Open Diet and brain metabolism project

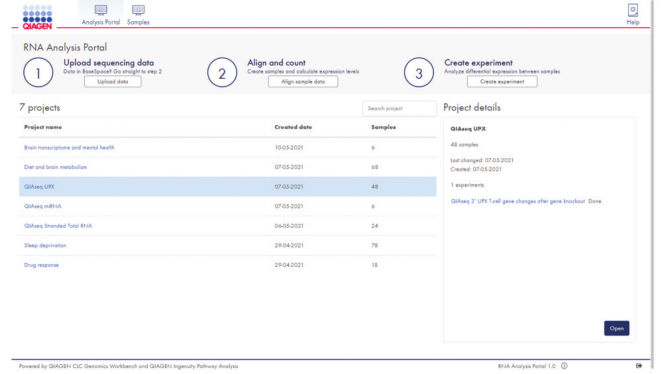[55, 167]
